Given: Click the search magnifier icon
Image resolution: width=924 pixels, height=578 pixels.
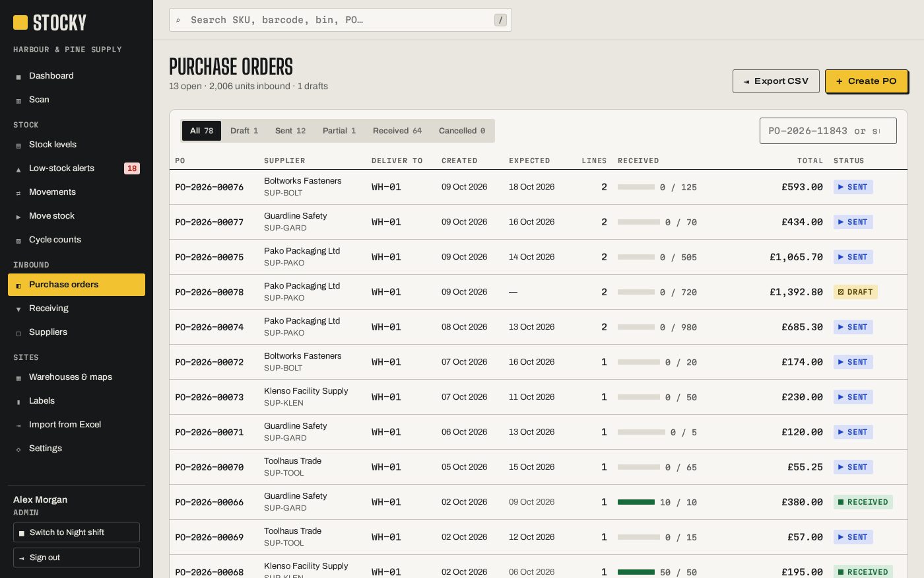Looking at the screenshot, I should point(178,20).
